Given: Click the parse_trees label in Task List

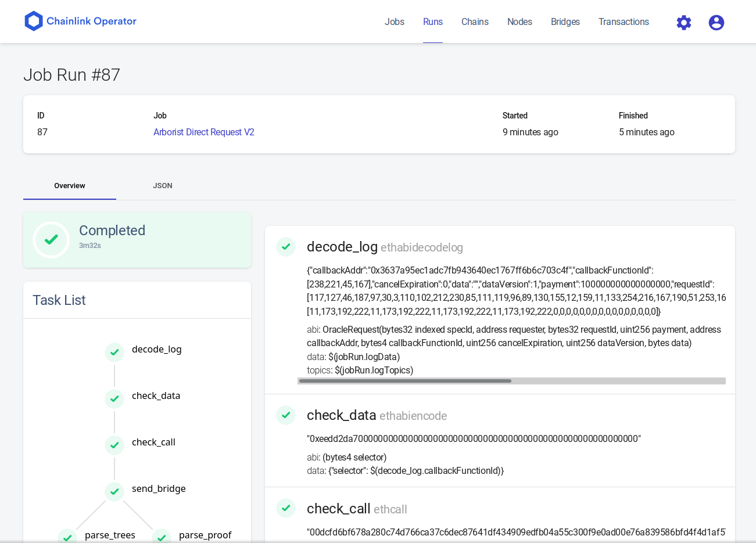Looking at the screenshot, I should pyautogui.click(x=110, y=535).
